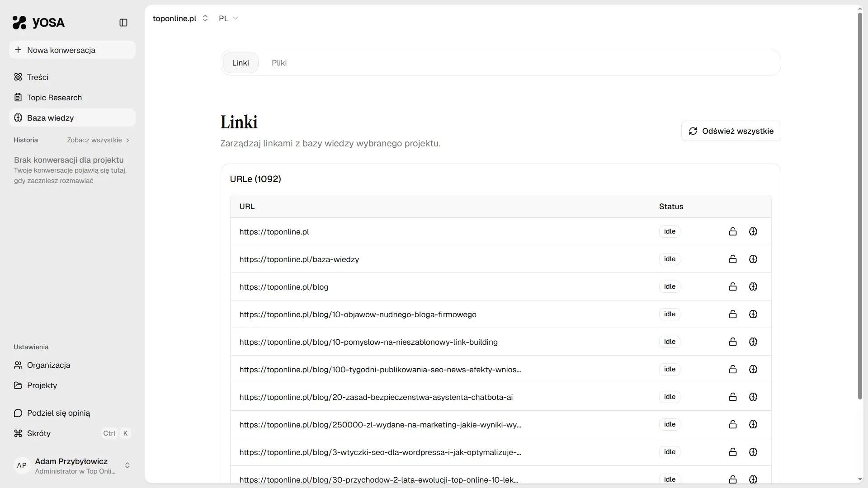Open Topic Research page
Image resolution: width=868 pixels, height=488 pixels.
(x=54, y=98)
